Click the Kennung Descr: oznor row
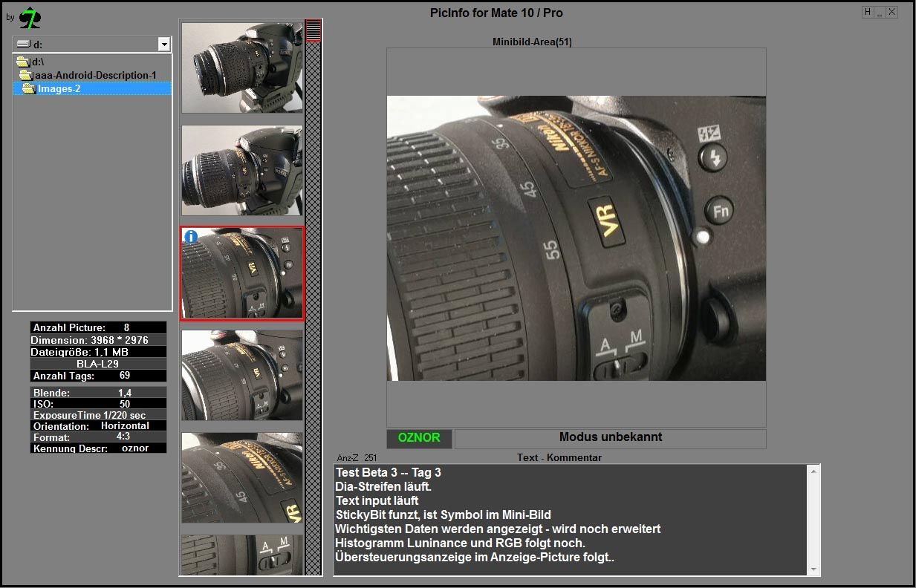The image size is (916, 588). 98,448
